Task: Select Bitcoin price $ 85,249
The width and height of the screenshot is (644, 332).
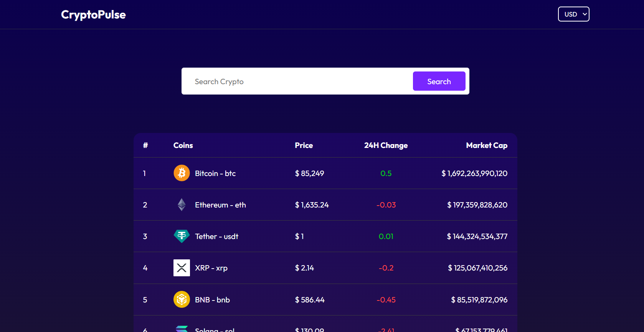Action: click(309, 173)
